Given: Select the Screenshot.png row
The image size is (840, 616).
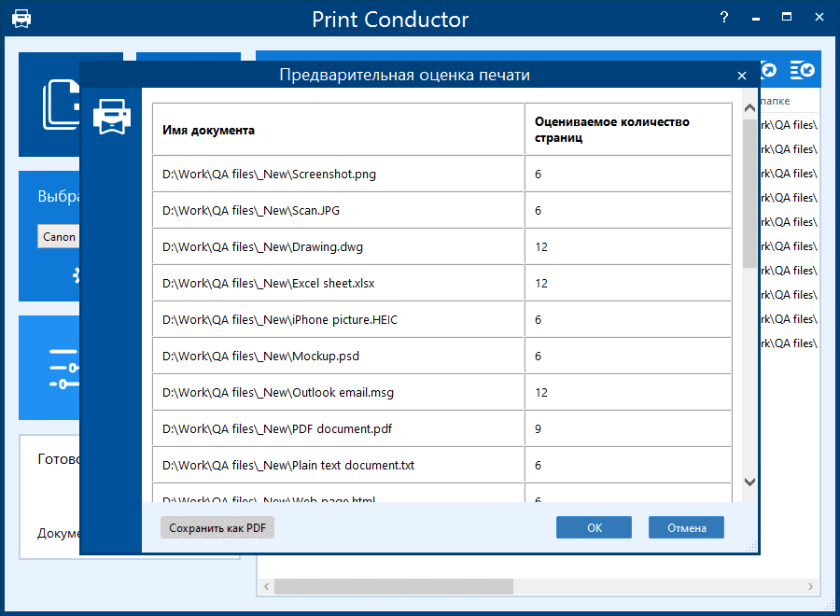Looking at the screenshot, I should click(x=442, y=175).
